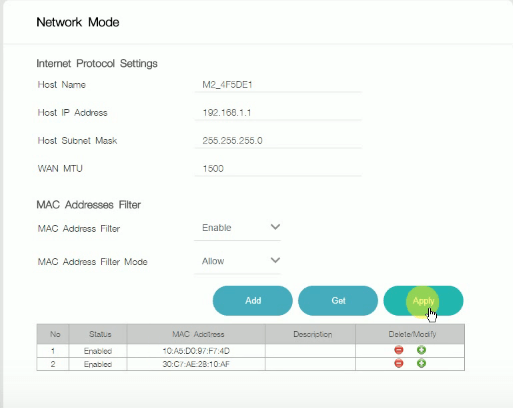Click the Get button
This screenshot has height=408, width=513.
point(338,301)
